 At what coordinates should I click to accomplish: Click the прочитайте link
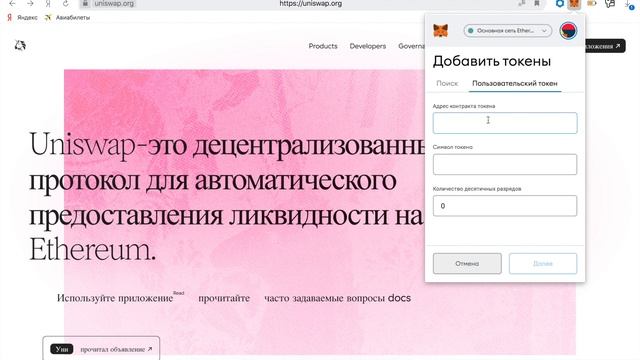point(224,298)
